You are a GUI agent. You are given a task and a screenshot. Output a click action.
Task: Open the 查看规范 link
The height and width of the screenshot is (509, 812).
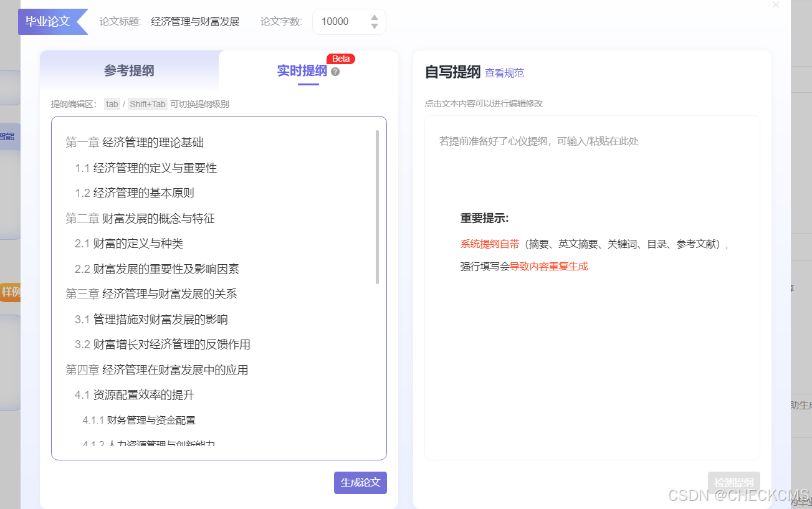(x=504, y=73)
